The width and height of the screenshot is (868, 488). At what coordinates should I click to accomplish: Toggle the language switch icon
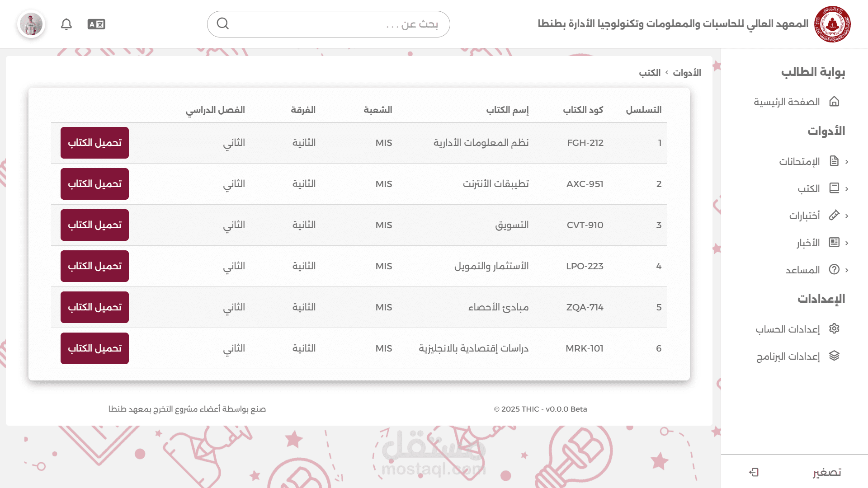point(96,24)
